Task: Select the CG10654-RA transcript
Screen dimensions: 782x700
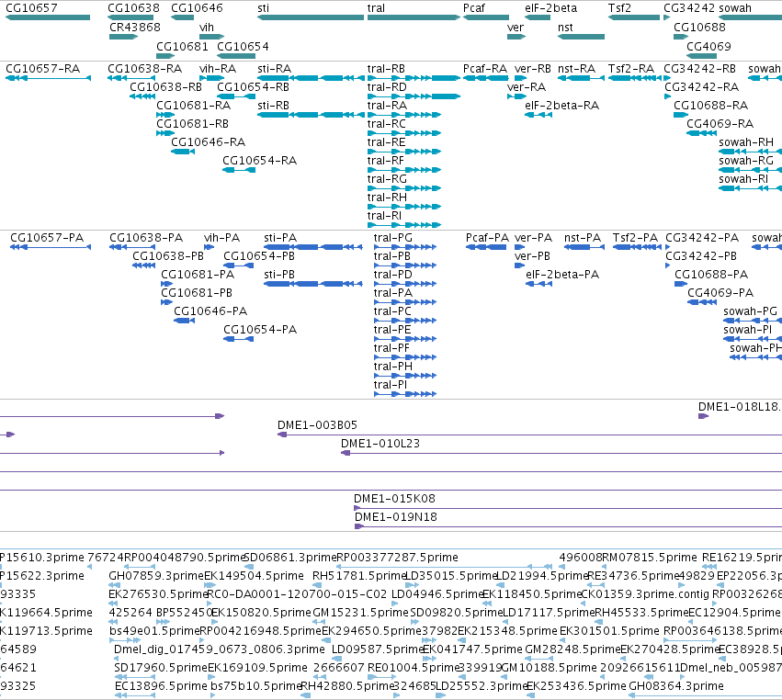Action: click(239, 170)
